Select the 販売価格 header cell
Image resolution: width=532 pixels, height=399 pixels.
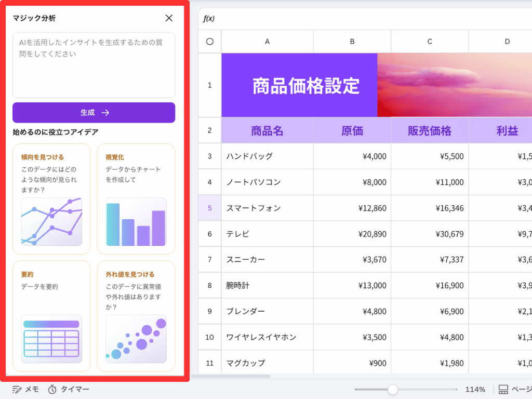pos(429,131)
